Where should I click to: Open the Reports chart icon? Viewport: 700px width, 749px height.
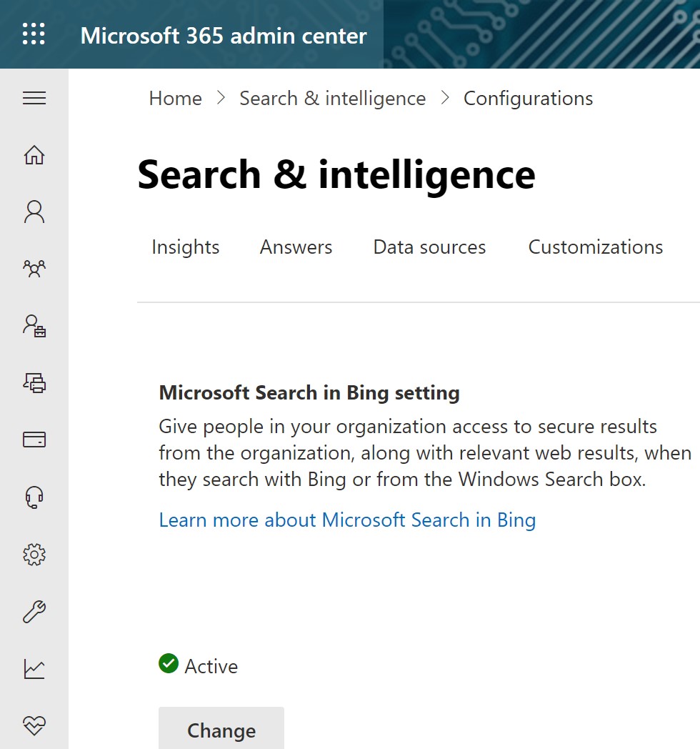34,669
